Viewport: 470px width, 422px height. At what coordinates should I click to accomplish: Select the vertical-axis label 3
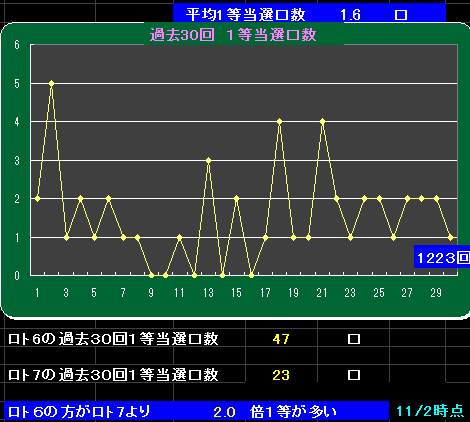17,161
